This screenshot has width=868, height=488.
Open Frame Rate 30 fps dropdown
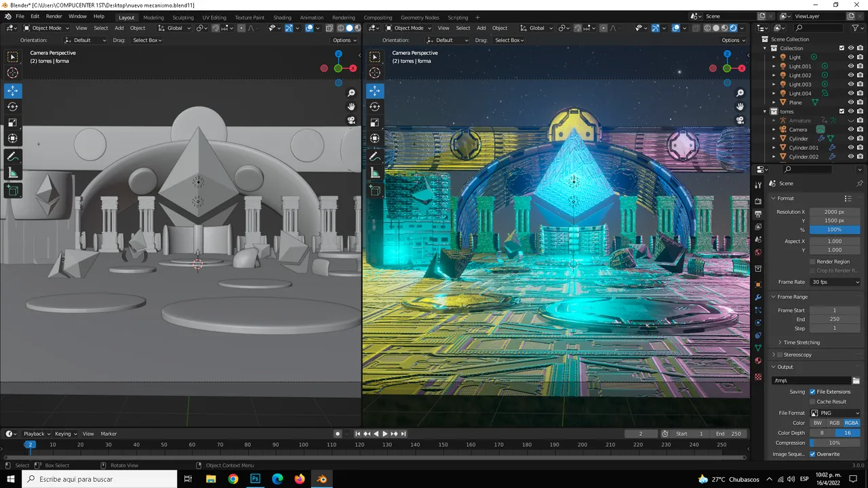click(x=835, y=282)
